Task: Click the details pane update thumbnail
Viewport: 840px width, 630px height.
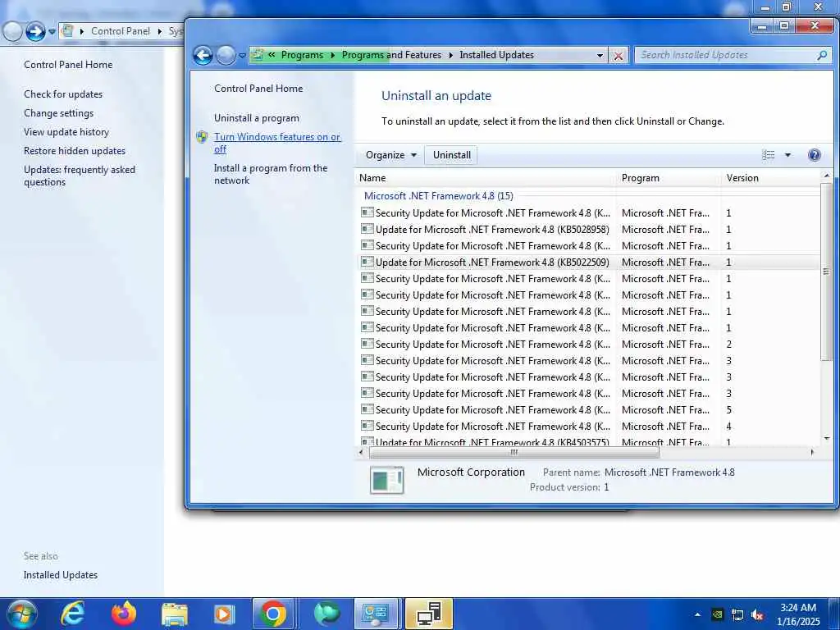Action: 386,479
